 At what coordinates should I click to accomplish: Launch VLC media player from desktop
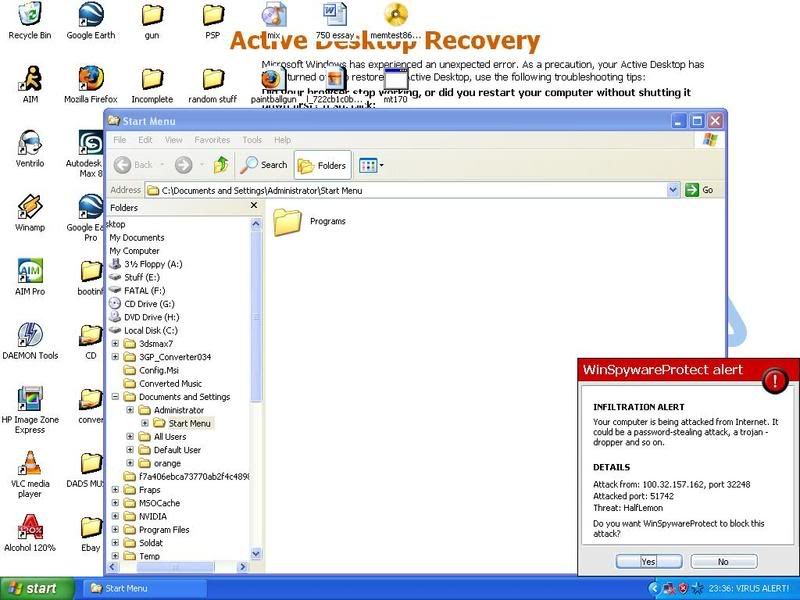tap(30, 474)
